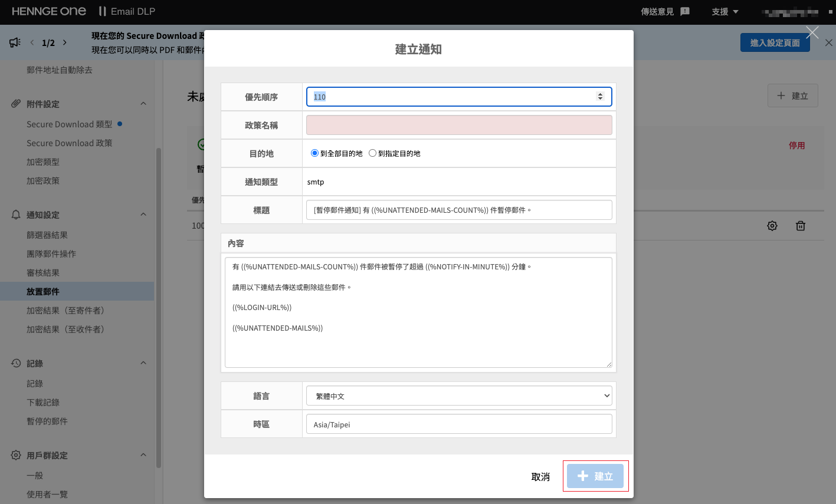
Task: Click background page 建立 button
Action: pyautogui.click(x=792, y=95)
